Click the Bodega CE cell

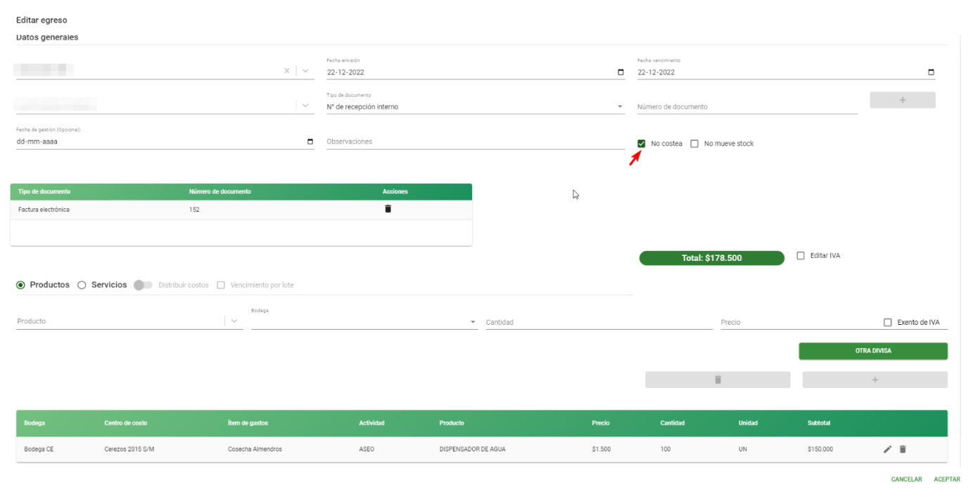tap(39, 449)
